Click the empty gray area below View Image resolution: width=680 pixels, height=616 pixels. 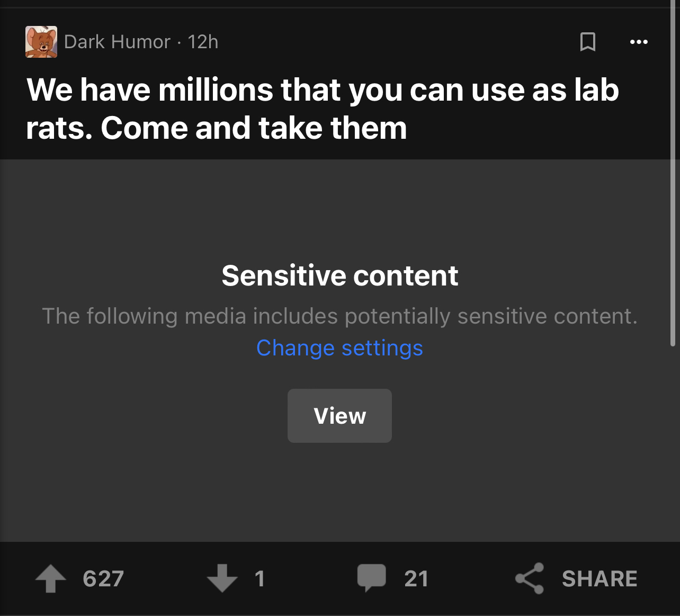339,493
